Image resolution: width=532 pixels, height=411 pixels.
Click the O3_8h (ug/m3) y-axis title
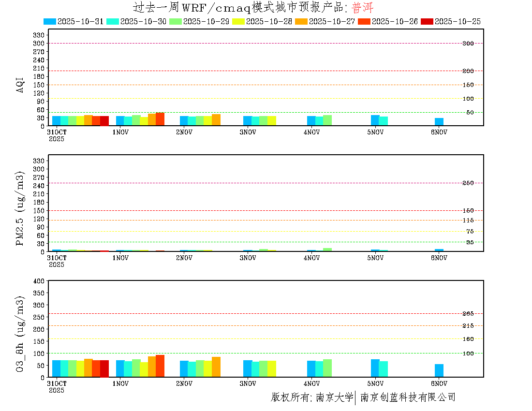pyautogui.click(x=20, y=334)
